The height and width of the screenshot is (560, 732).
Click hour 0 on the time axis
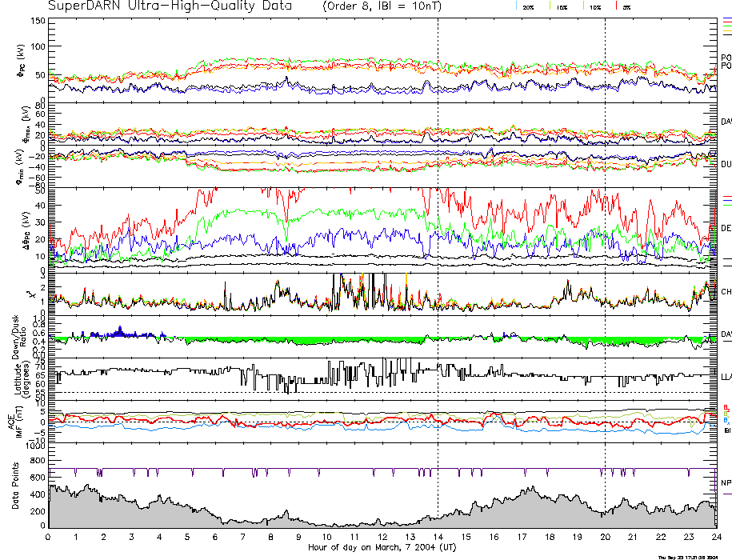(x=48, y=537)
